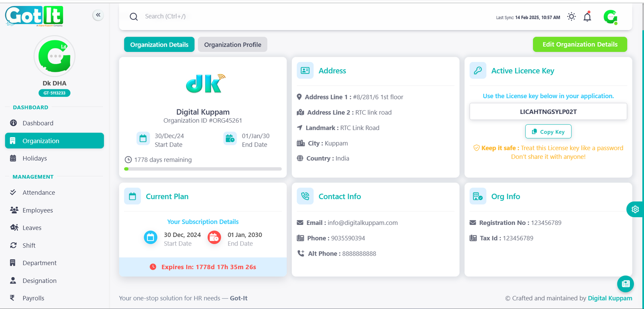
Task: Click the search magnifier icon
Action: (134, 16)
